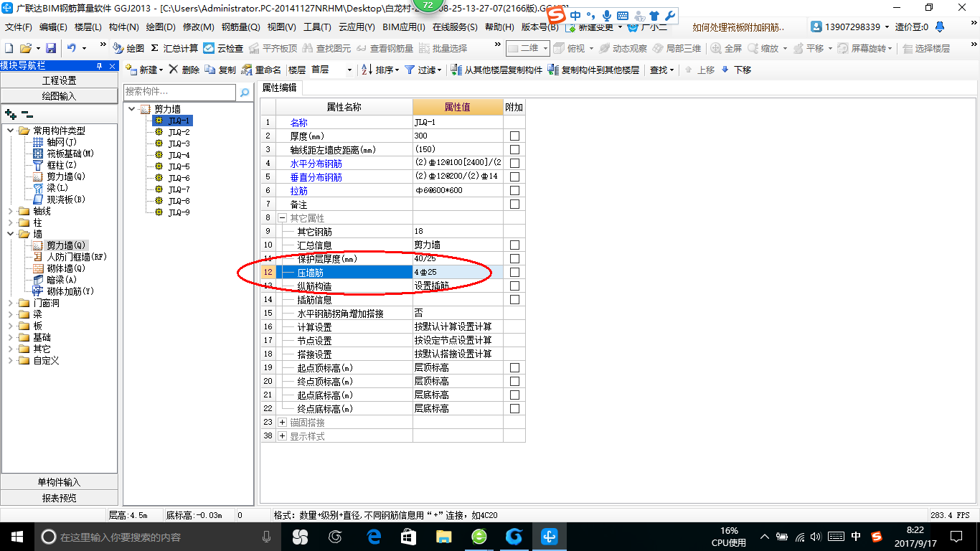Open the 钢筋量(Q) menu
Screen dimensions: 980x551
point(240,27)
